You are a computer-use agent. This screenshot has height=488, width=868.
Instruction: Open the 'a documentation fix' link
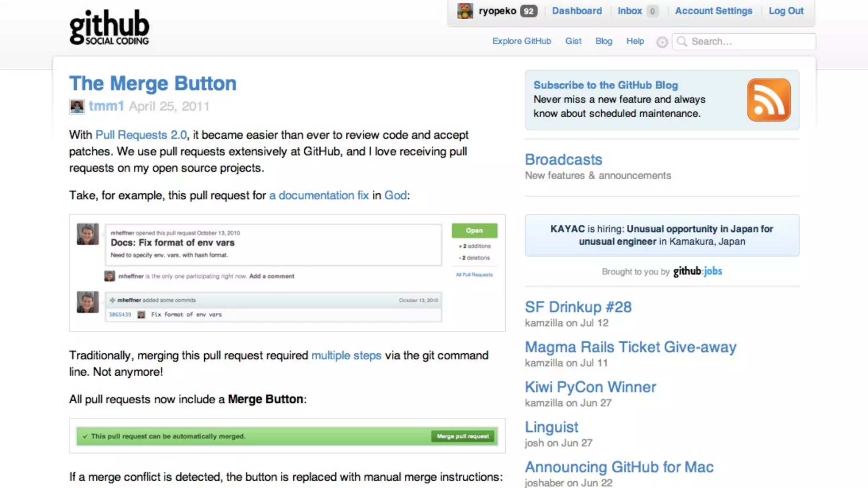pos(319,195)
